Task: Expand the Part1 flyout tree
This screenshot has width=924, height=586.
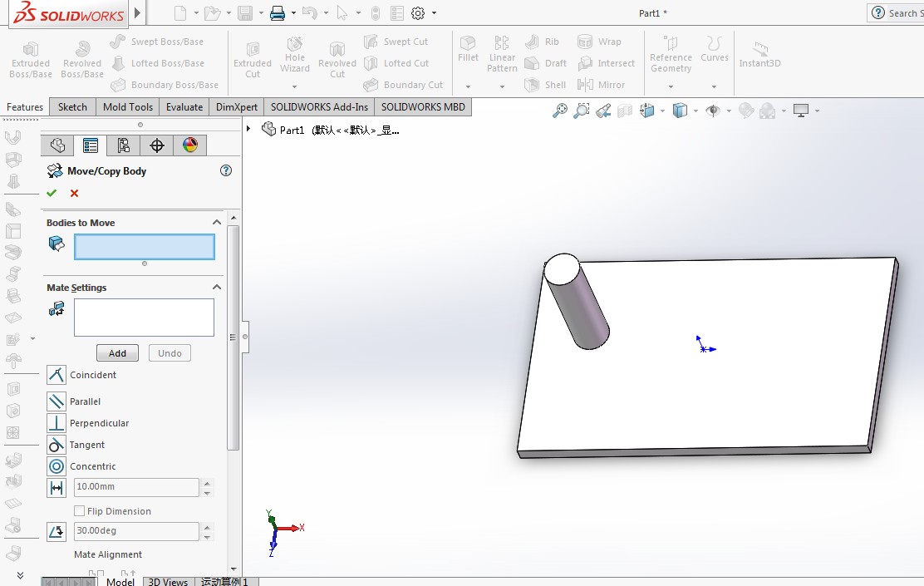Action: tap(248, 129)
